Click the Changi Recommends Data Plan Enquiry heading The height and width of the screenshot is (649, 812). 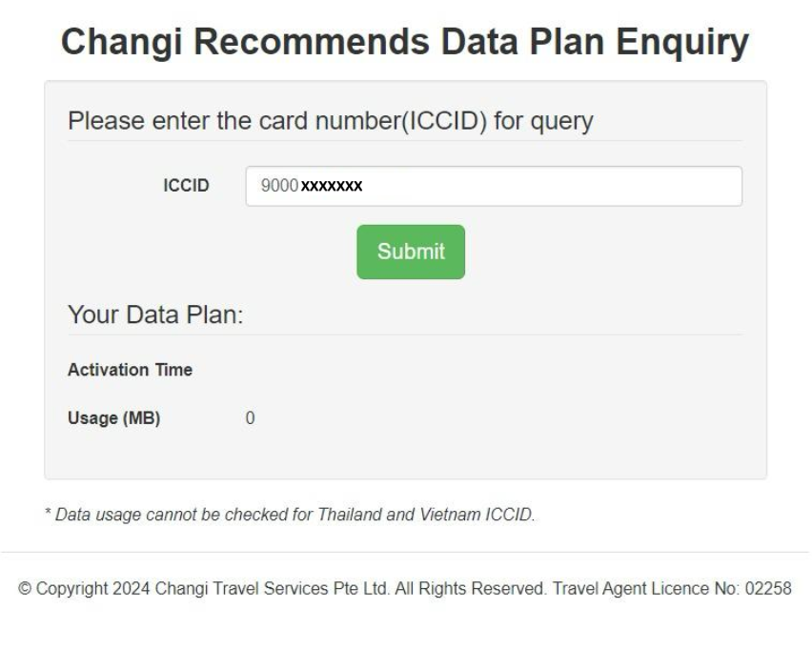click(406, 33)
